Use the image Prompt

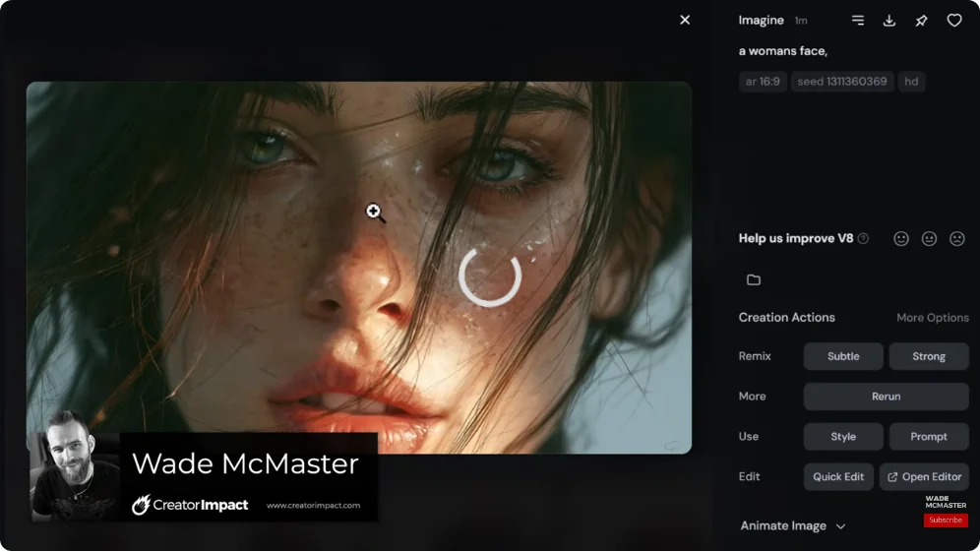click(x=929, y=436)
